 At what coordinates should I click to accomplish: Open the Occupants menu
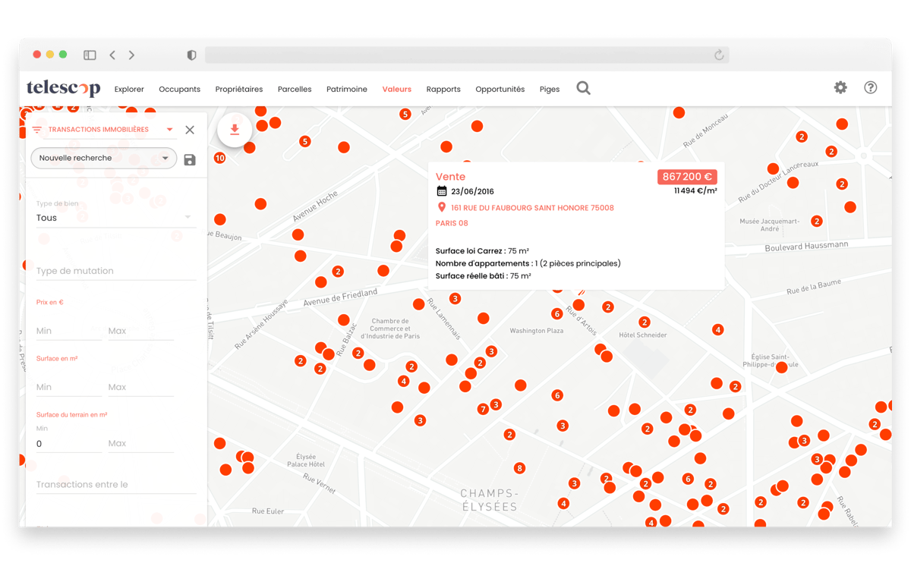(179, 89)
